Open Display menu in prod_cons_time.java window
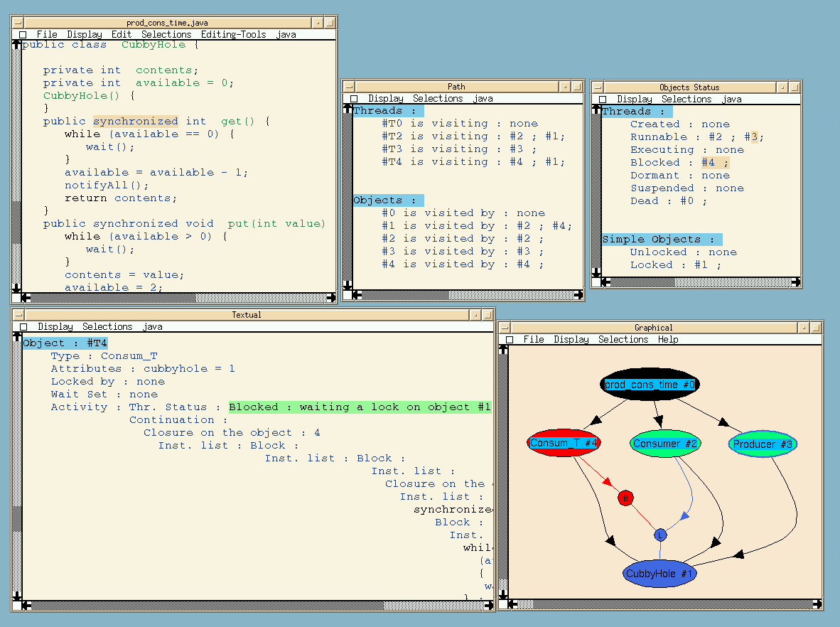The height and width of the screenshot is (627, 840). click(x=84, y=34)
